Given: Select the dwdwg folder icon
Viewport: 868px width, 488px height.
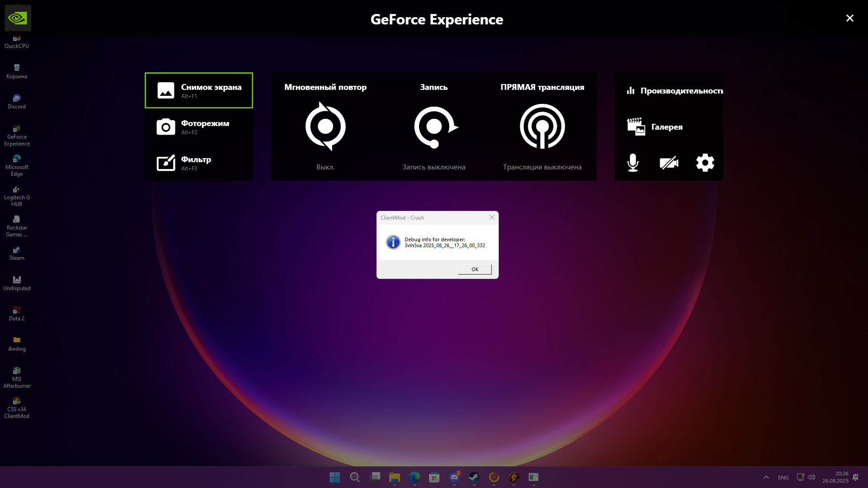Looking at the screenshot, I should 17,344.
